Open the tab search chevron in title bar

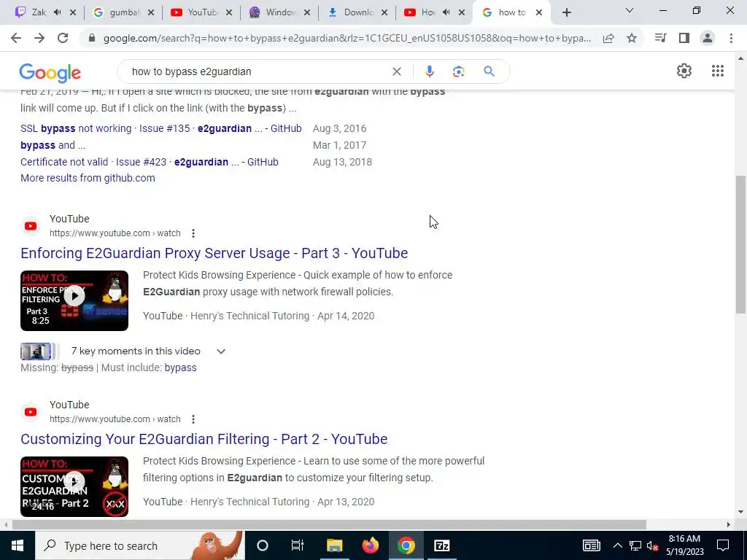pyautogui.click(x=630, y=10)
